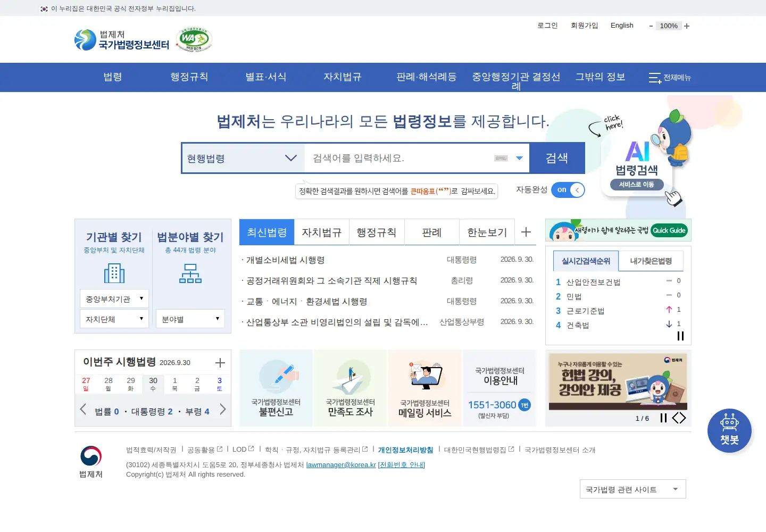Open the 현행법령 search category dropdown
This screenshot has width=766, height=532.
tap(243, 158)
